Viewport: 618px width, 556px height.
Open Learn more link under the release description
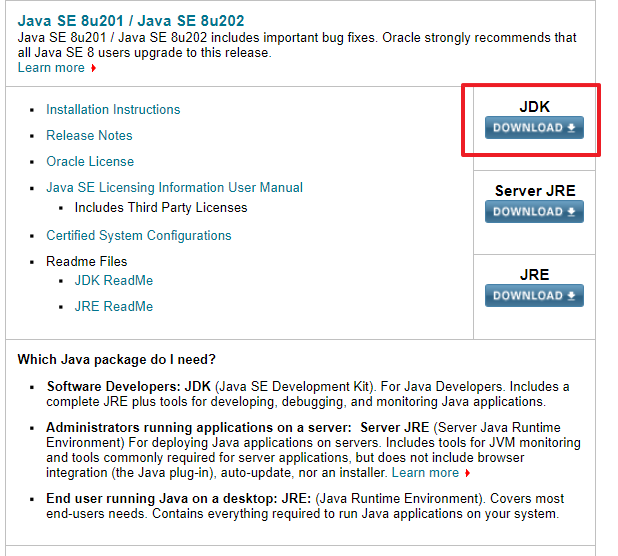51,67
